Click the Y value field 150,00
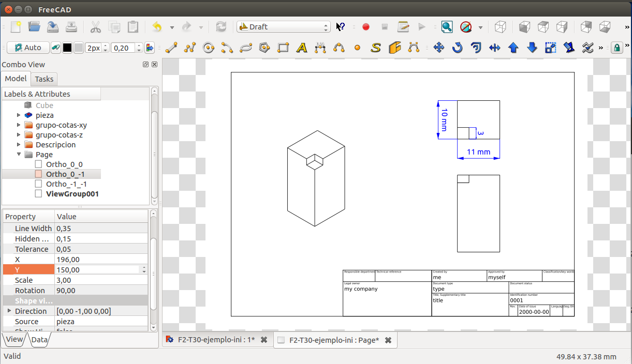 (x=97, y=270)
